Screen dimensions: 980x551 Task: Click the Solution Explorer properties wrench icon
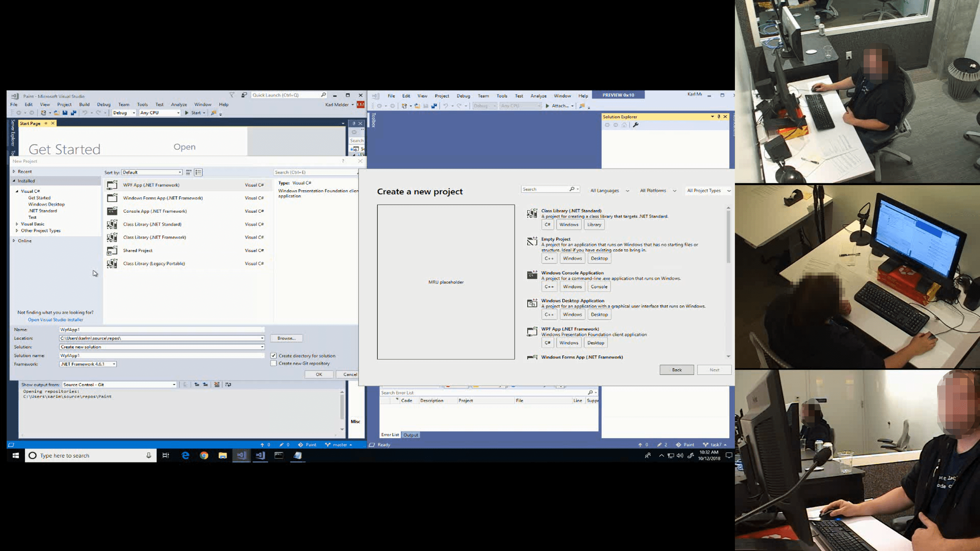(x=636, y=125)
